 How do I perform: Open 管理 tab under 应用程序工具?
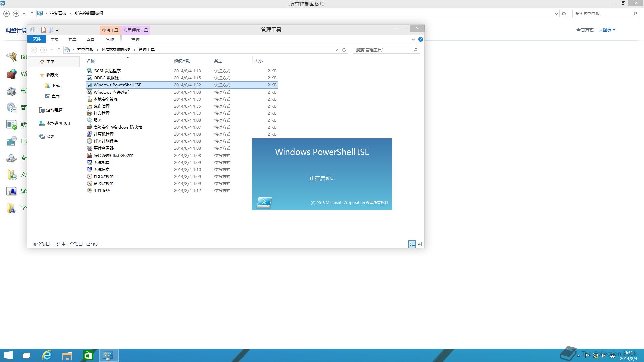point(136,39)
